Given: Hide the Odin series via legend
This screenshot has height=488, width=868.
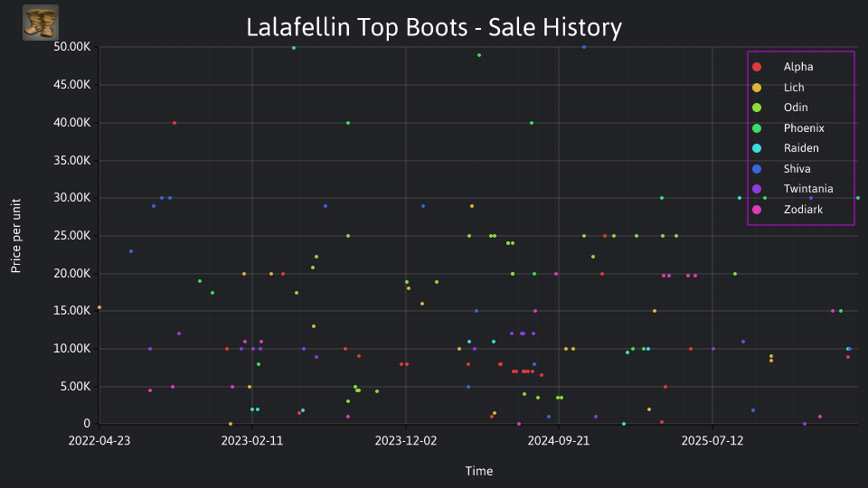Looking at the screenshot, I should coord(796,108).
